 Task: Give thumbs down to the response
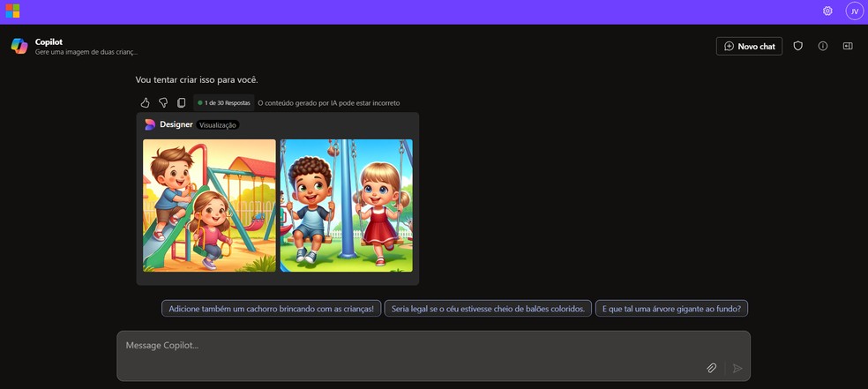tap(162, 103)
